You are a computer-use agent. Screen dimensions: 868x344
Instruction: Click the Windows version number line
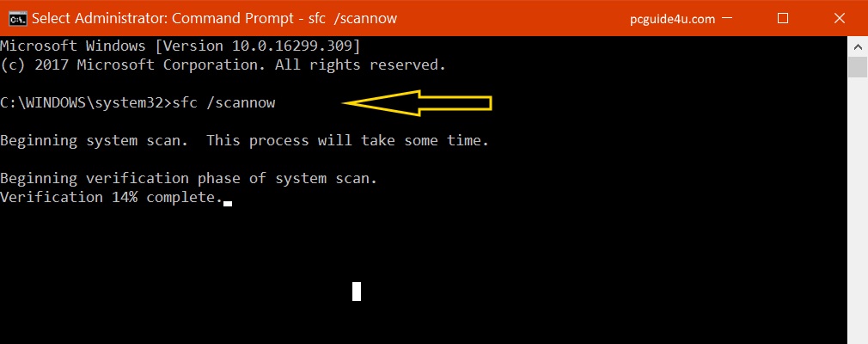180,46
